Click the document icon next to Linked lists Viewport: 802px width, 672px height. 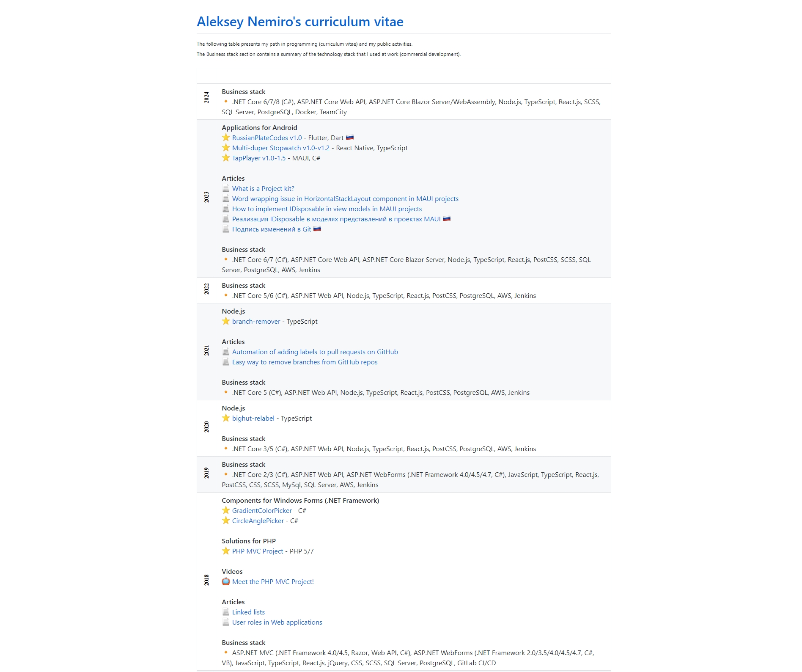pyautogui.click(x=226, y=612)
